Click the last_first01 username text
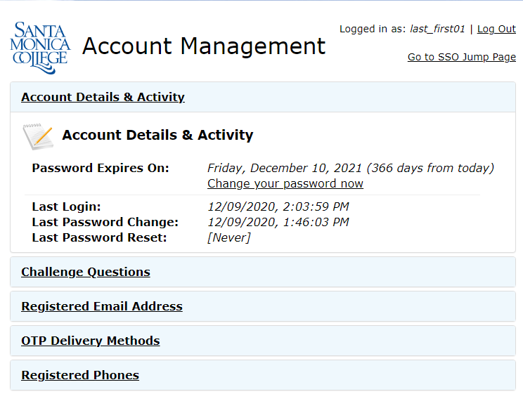The width and height of the screenshot is (523, 420). 437,29
